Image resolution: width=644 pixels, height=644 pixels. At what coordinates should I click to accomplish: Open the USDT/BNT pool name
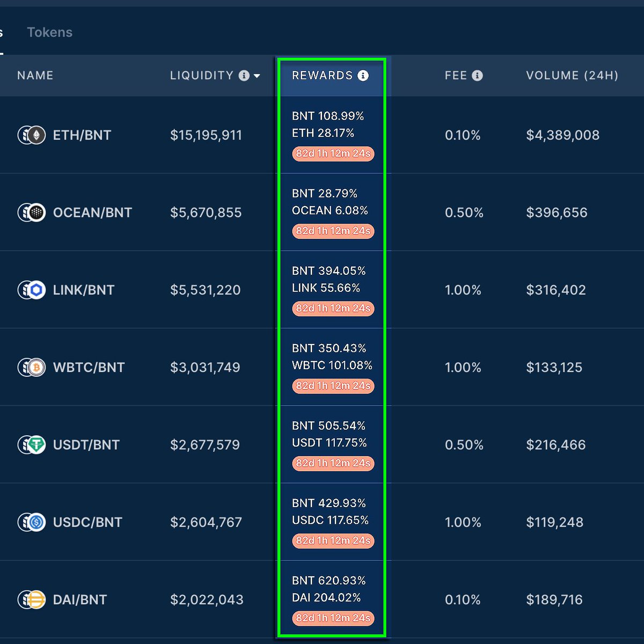(x=86, y=445)
